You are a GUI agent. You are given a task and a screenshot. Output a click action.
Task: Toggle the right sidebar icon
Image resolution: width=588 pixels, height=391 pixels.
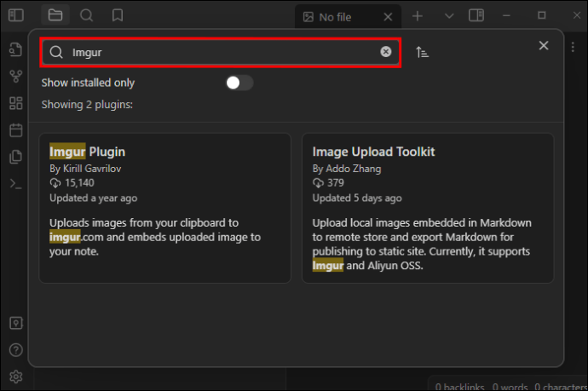click(x=476, y=15)
